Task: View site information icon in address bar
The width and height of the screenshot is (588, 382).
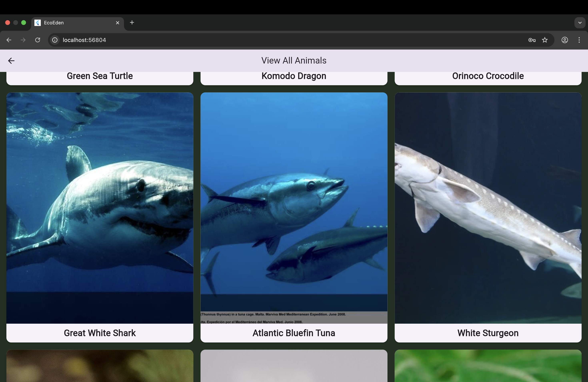Action: coord(55,40)
